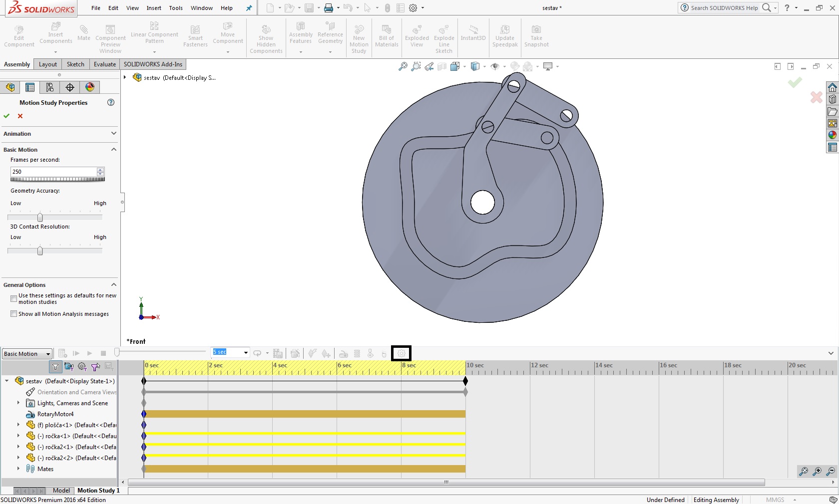This screenshot has height=504, width=839.
Task: Enable 'Use these settings as defaults' checkbox
Action: point(14,298)
